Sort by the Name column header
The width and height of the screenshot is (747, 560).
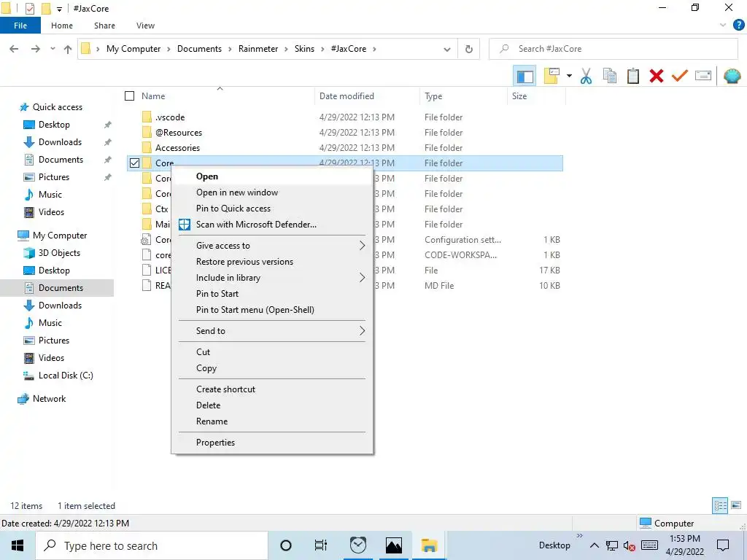coord(153,96)
